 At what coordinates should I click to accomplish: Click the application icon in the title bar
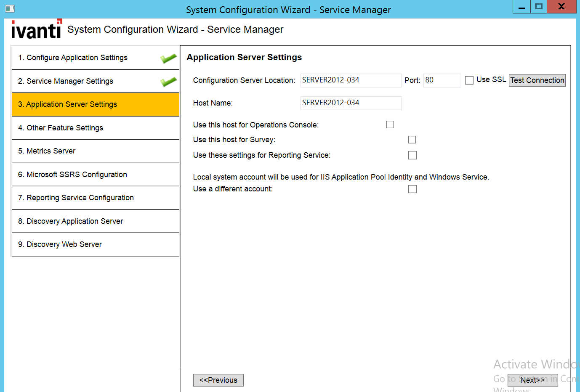pos(10,8)
